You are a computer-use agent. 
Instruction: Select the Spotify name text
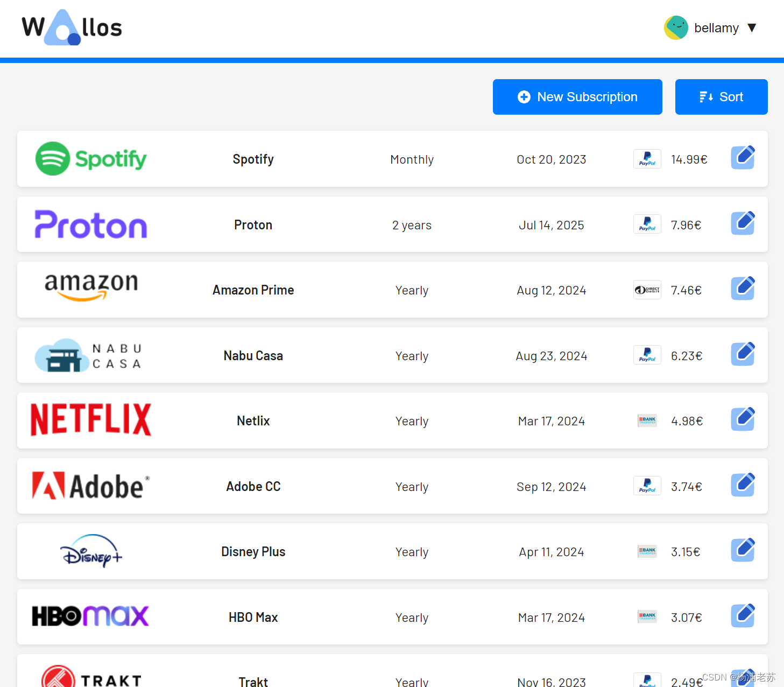[x=253, y=159]
